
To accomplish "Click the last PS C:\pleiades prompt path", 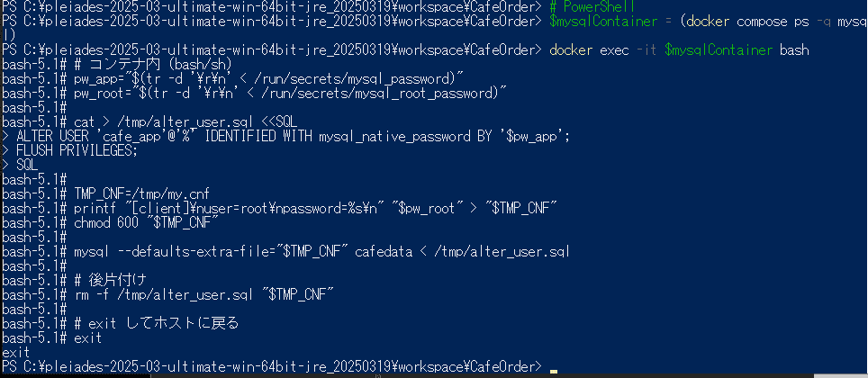I will [x=270, y=366].
